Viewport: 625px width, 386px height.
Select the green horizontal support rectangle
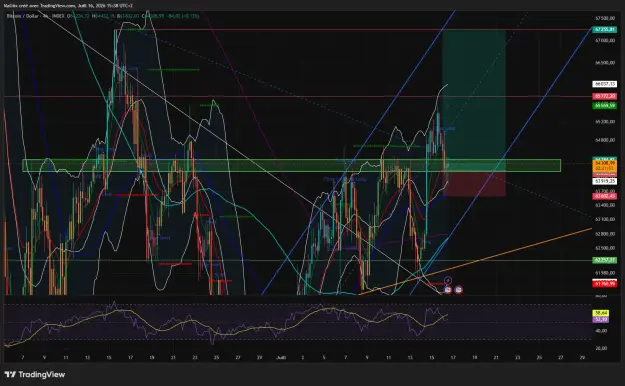pos(291,165)
